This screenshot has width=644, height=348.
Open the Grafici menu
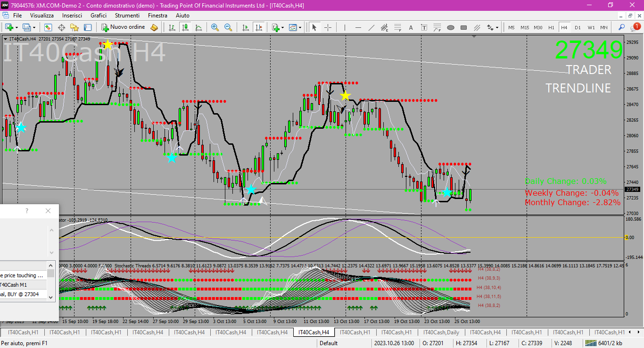(99, 16)
